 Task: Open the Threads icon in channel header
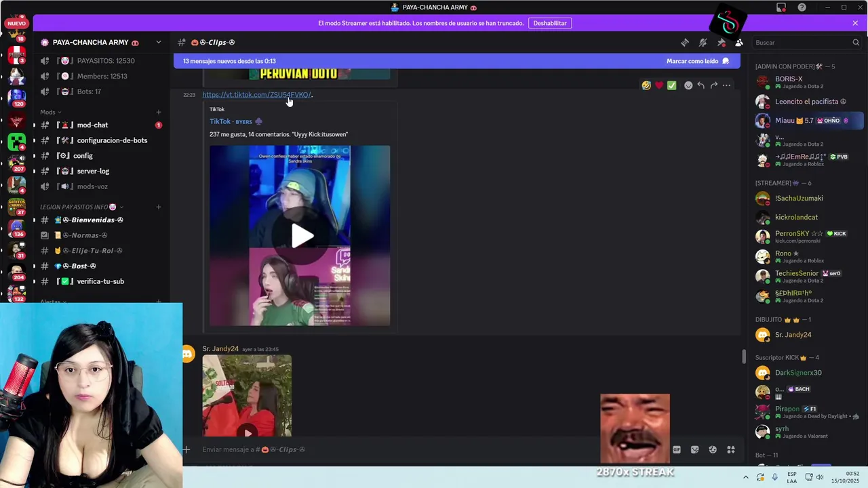685,42
